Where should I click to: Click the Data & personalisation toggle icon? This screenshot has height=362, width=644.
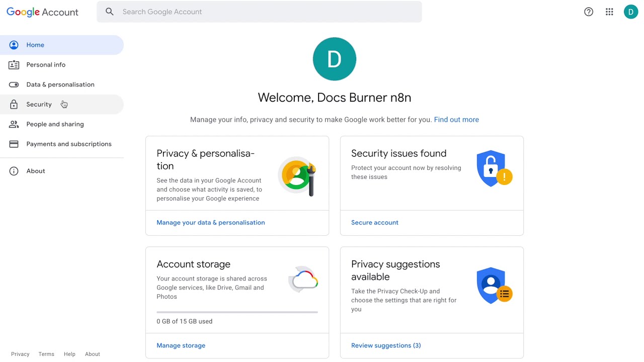14,84
